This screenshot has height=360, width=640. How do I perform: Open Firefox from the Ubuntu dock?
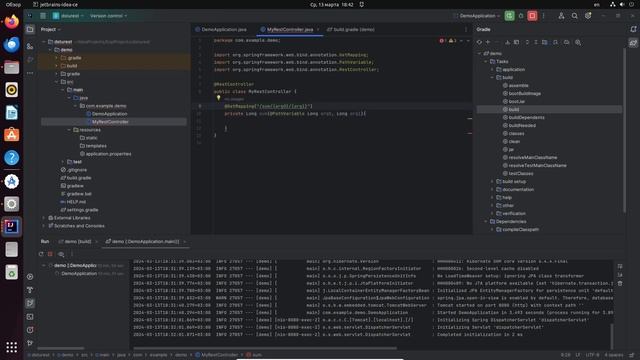click(11, 21)
